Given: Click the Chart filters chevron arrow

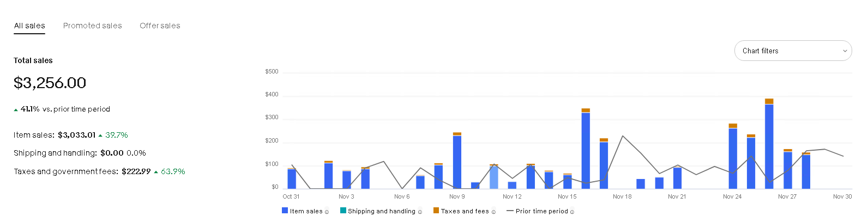Looking at the screenshot, I should (x=845, y=51).
